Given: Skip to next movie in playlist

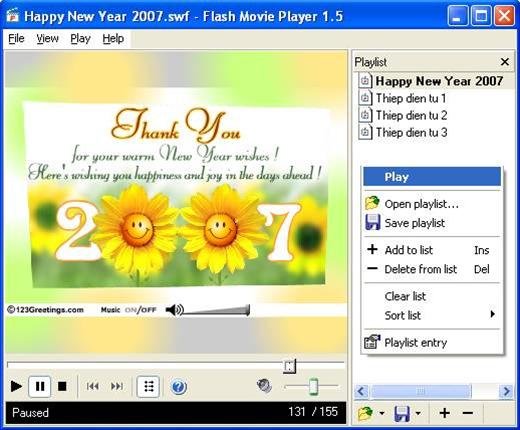Looking at the screenshot, I should coord(117,386).
